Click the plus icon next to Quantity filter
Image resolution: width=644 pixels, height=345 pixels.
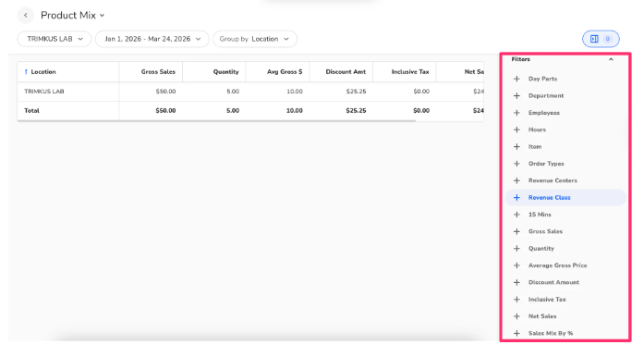click(x=516, y=249)
